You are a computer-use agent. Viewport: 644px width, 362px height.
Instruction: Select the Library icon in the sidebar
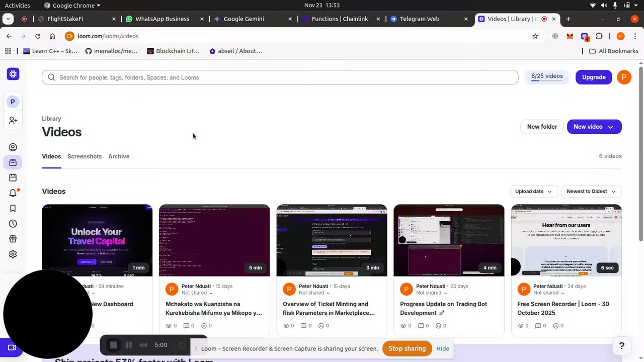point(13,162)
